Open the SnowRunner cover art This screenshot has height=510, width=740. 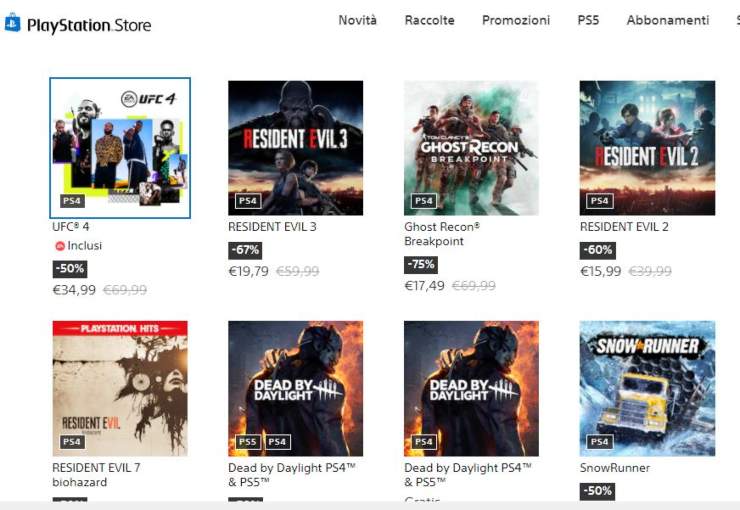647,389
